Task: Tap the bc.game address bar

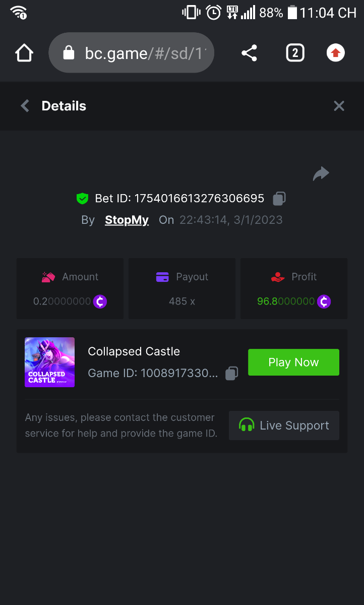Action: pos(146,53)
